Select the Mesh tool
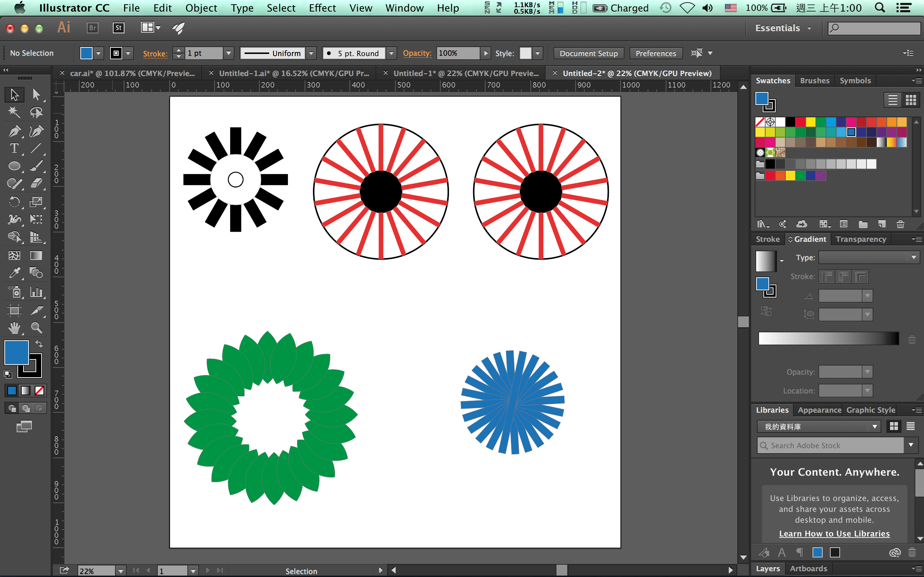The image size is (924, 577). tap(14, 255)
